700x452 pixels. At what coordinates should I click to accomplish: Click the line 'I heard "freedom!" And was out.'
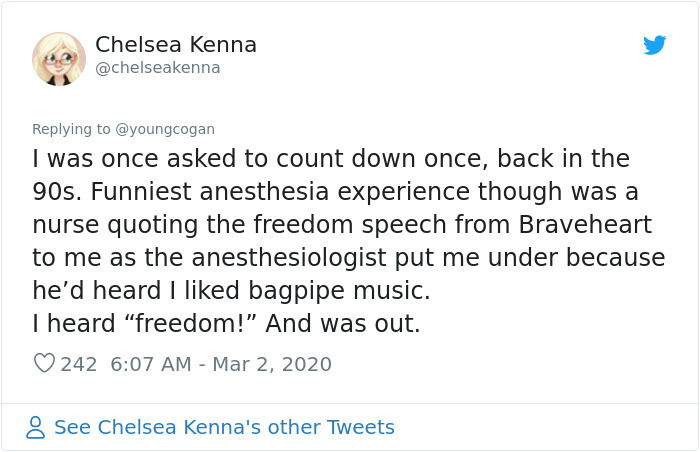226,323
